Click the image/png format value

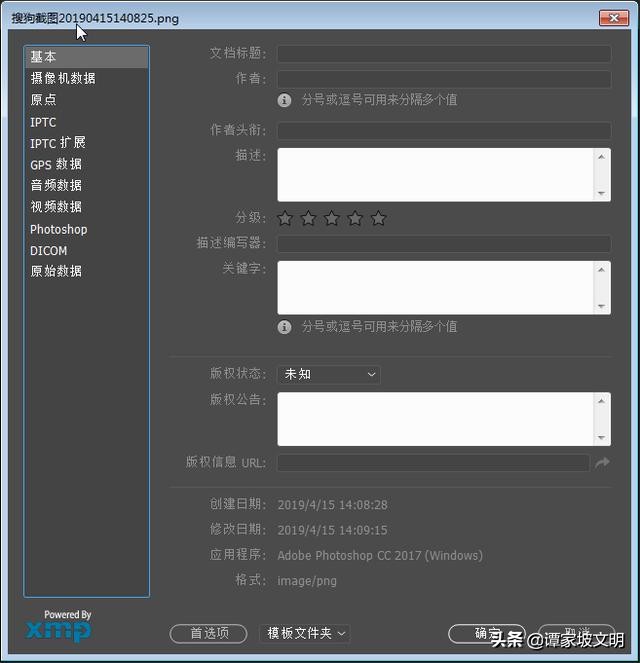pyautogui.click(x=307, y=581)
